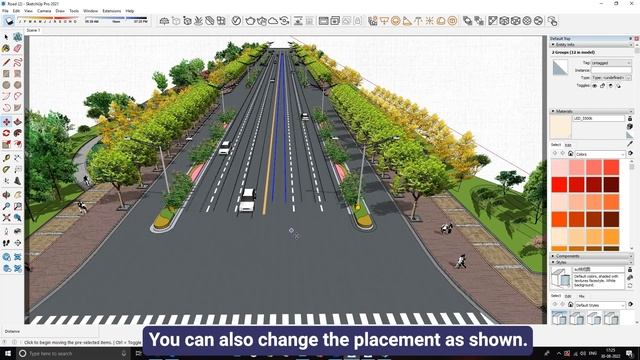The height and width of the screenshot is (360, 640).
Task: Open the Tools menu
Action: coord(74,11)
